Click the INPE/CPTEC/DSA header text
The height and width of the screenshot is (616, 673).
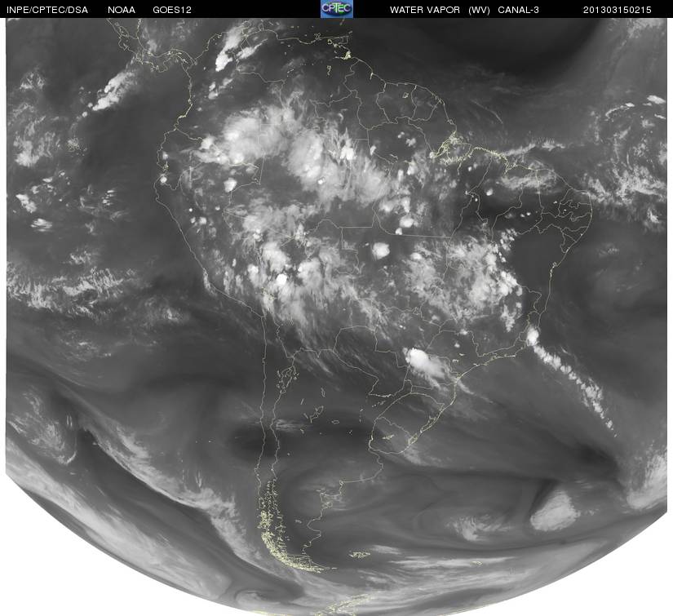click(46, 10)
